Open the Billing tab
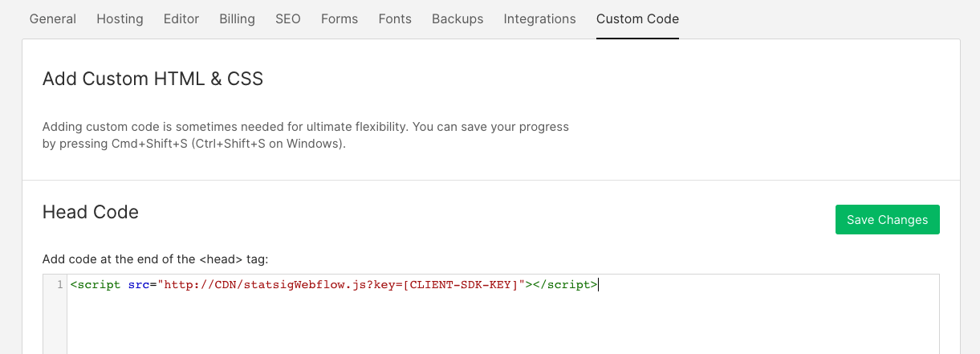 click(x=237, y=18)
